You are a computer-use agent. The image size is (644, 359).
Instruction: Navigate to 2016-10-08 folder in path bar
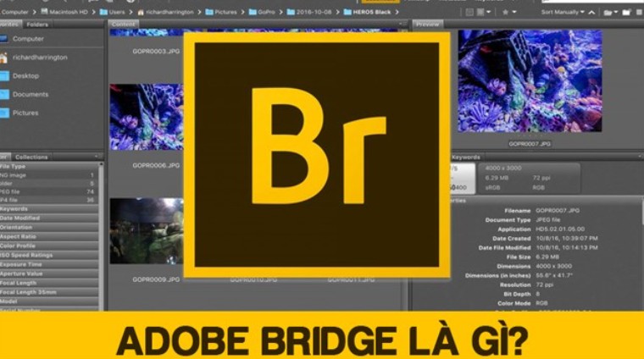click(x=314, y=12)
